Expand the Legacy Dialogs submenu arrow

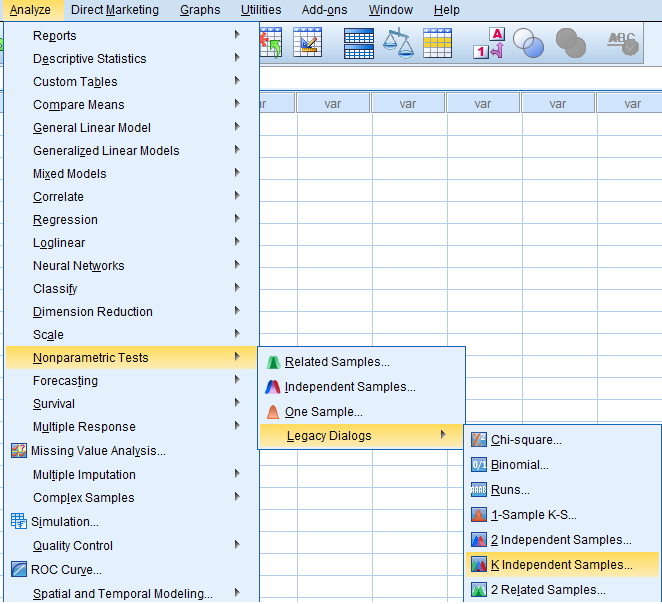(443, 434)
